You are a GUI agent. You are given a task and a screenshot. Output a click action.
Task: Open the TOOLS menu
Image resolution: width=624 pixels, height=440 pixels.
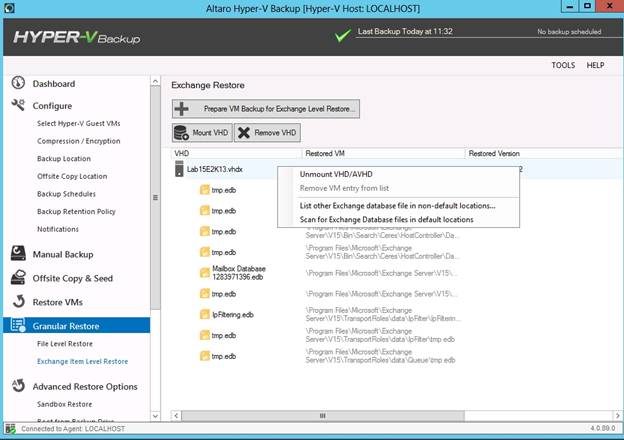(x=563, y=65)
